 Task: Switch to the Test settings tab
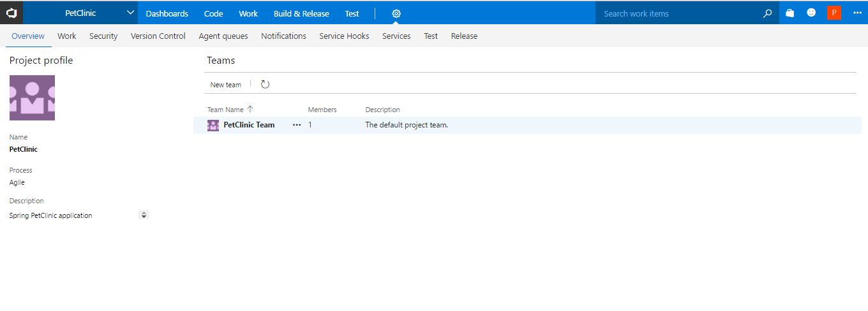[431, 36]
